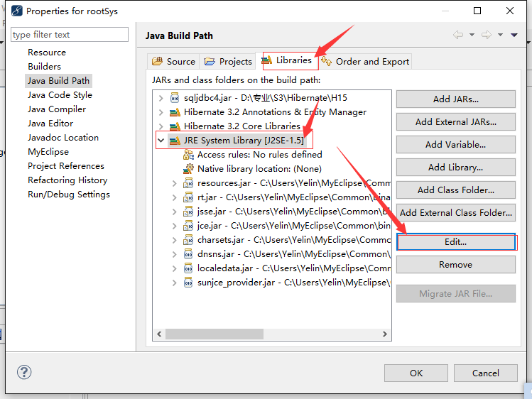Click the Add Class Folder... button
This screenshot has height=399, width=532.
click(x=456, y=190)
